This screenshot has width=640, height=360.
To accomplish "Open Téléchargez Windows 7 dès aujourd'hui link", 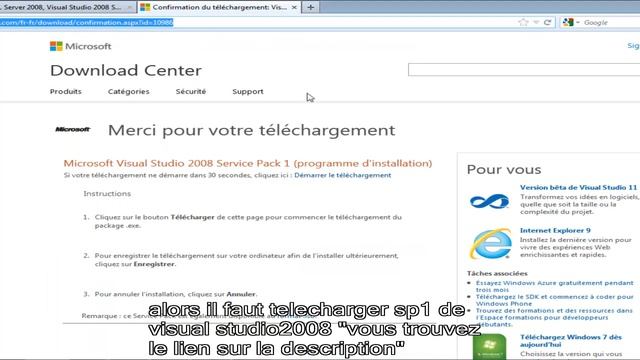I will pyautogui.click(x=571, y=340).
